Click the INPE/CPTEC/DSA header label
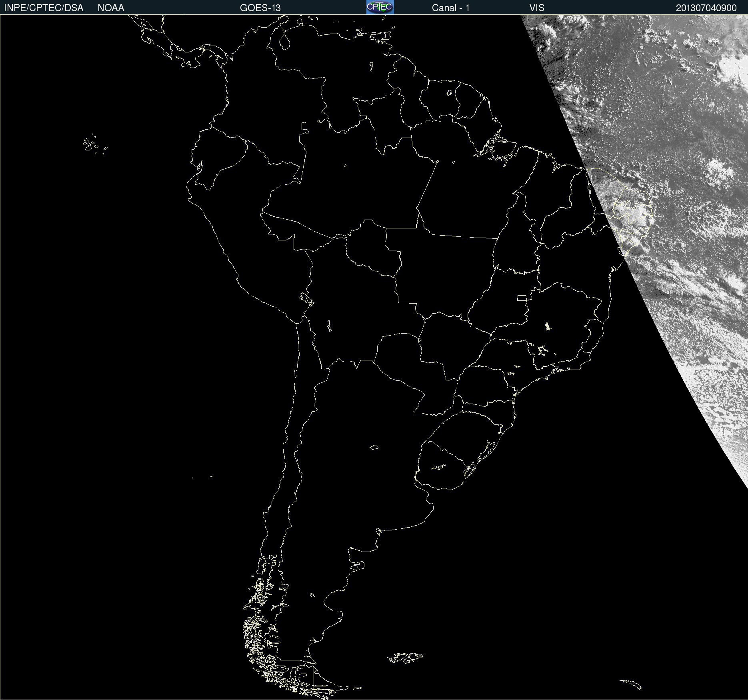Screen dimensions: 748x700 click(x=44, y=8)
